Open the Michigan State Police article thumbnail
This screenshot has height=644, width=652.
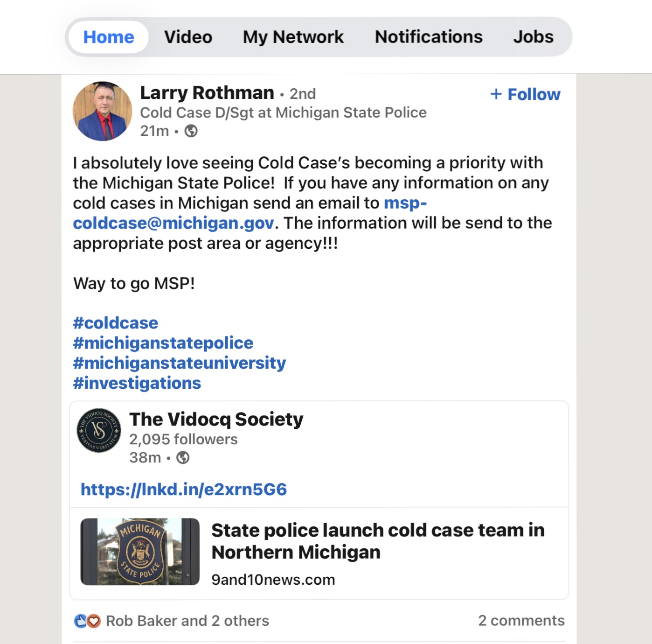pos(140,552)
